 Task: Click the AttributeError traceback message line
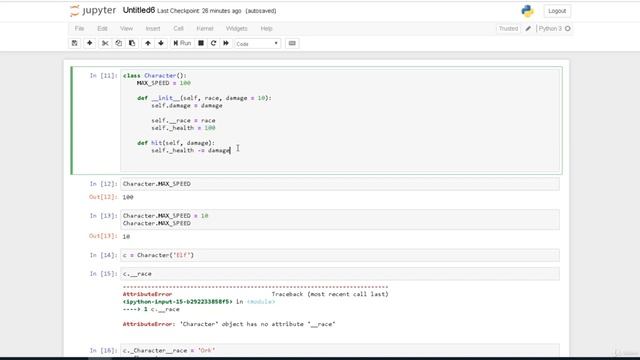229,324
